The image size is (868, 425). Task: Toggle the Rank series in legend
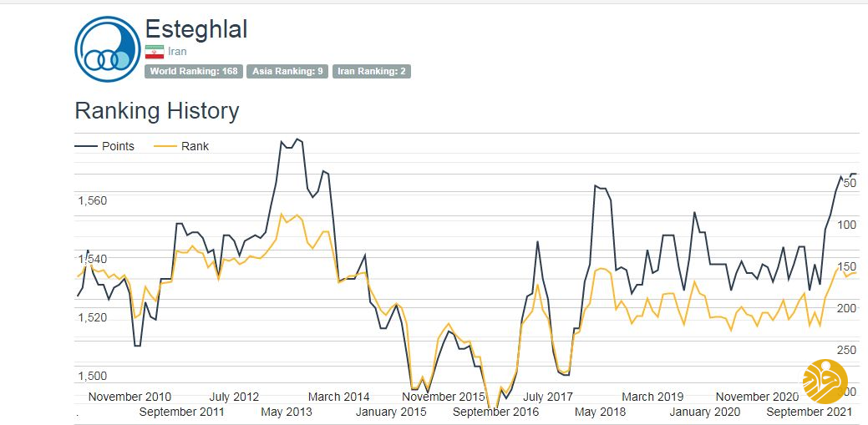click(181, 147)
